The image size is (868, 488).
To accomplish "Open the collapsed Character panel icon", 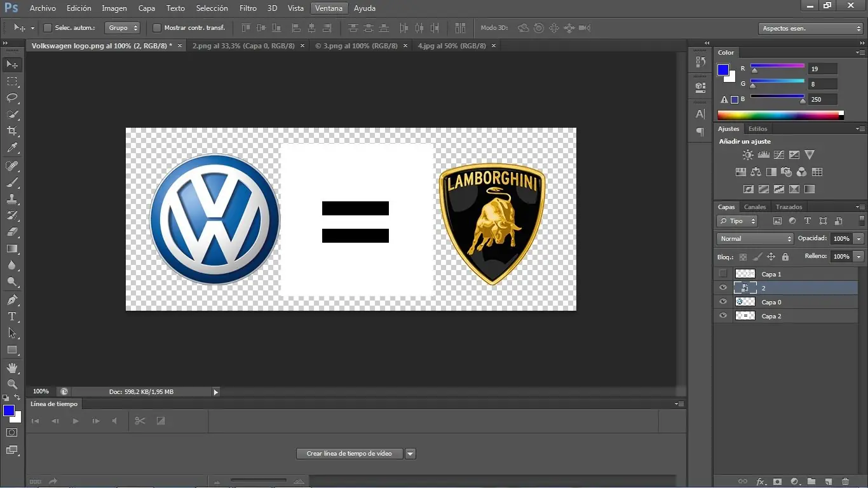I will (700, 114).
